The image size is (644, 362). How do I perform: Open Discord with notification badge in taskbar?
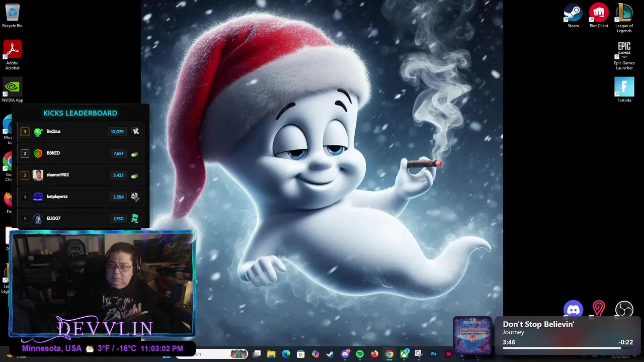click(x=345, y=354)
